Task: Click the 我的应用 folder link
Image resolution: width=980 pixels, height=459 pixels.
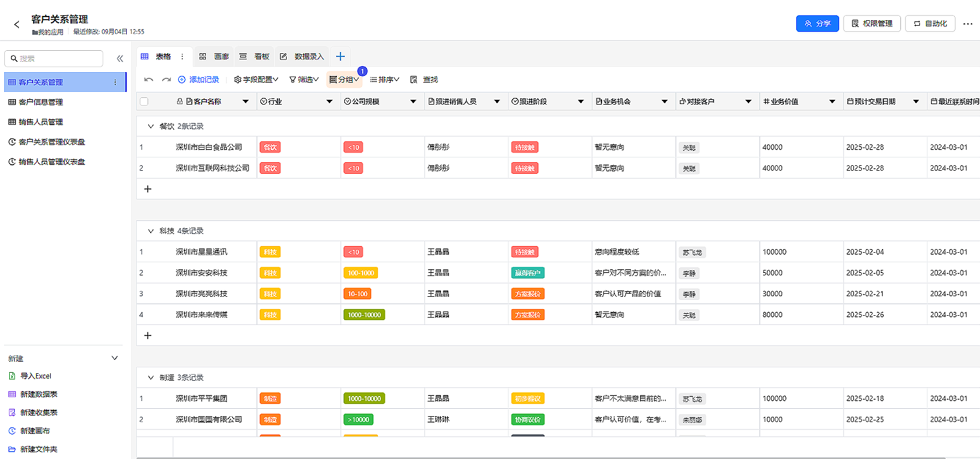Action: click(x=48, y=32)
